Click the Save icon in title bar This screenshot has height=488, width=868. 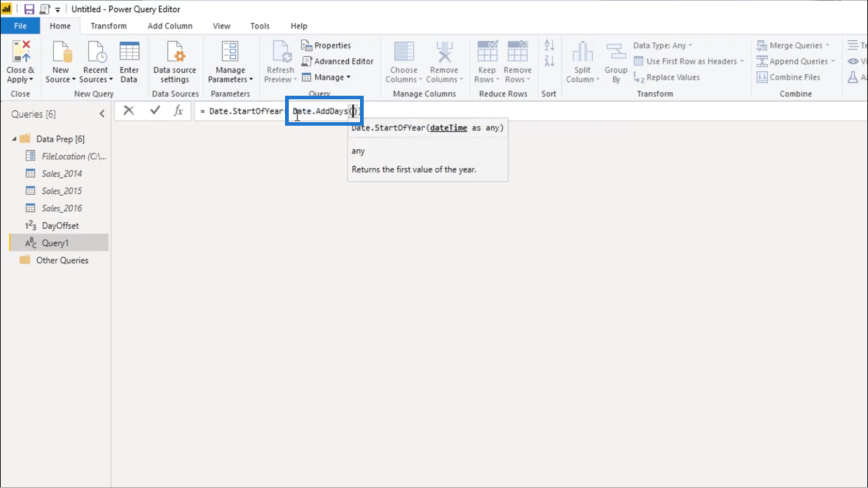tap(29, 9)
